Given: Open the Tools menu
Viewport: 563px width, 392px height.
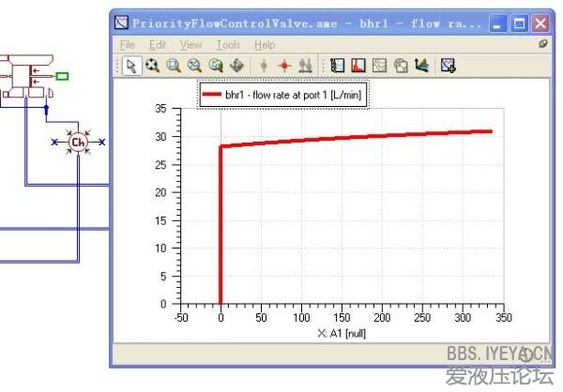Looking at the screenshot, I should (x=228, y=44).
